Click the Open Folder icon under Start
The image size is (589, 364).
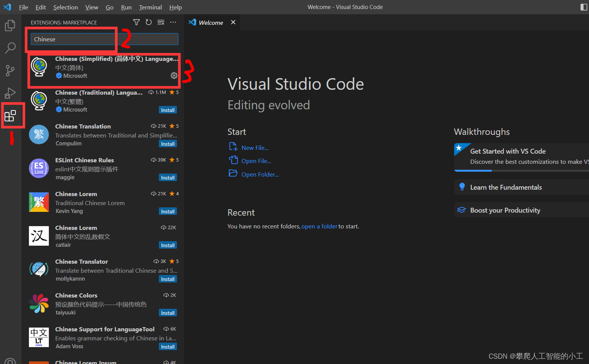[233, 173]
